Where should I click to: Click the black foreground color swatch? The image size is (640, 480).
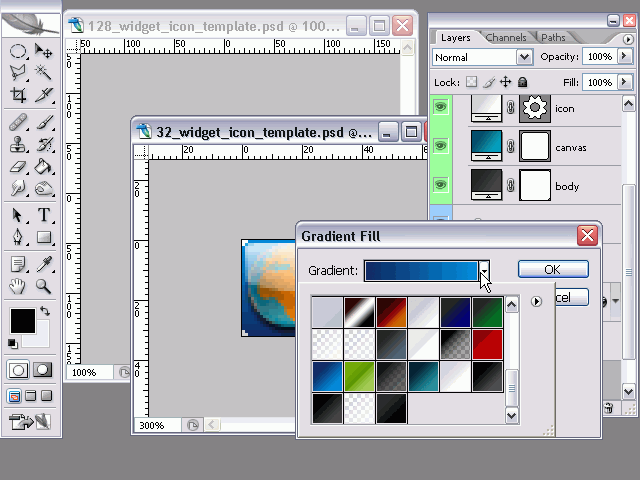pyautogui.click(x=22, y=321)
